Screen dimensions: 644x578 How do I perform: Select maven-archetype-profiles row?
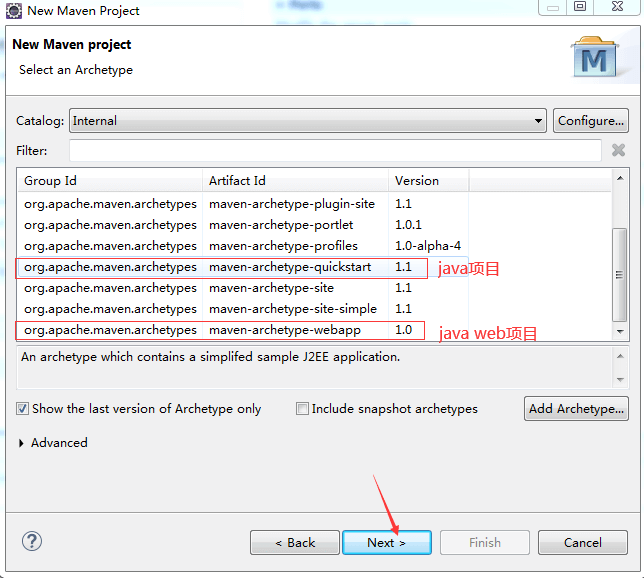(242, 246)
